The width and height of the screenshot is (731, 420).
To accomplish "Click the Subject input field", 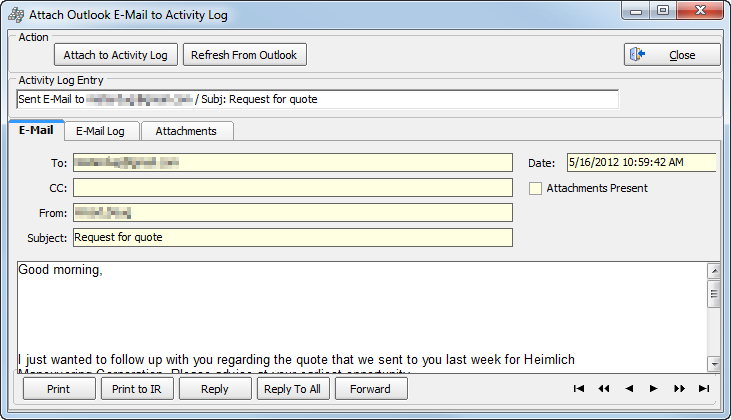I will click(292, 238).
